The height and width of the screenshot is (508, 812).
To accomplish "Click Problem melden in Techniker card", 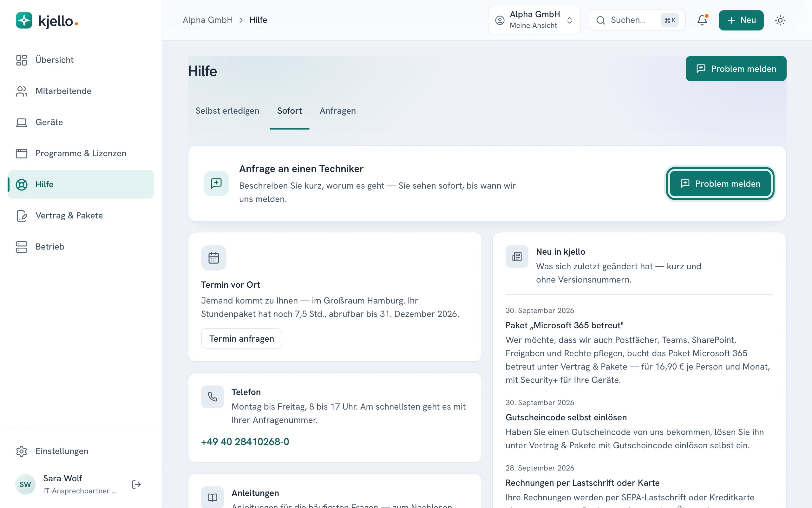I will pyautogui.click(x=720, y=184).
